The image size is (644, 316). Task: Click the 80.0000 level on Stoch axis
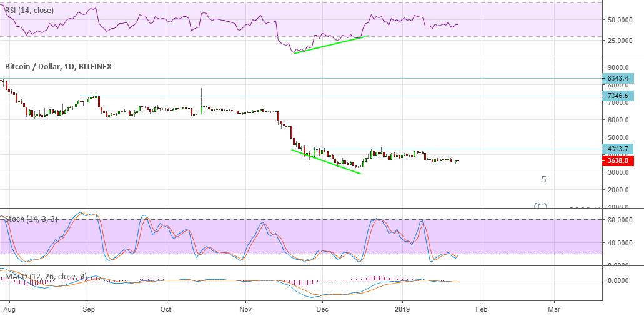(618, 220)
